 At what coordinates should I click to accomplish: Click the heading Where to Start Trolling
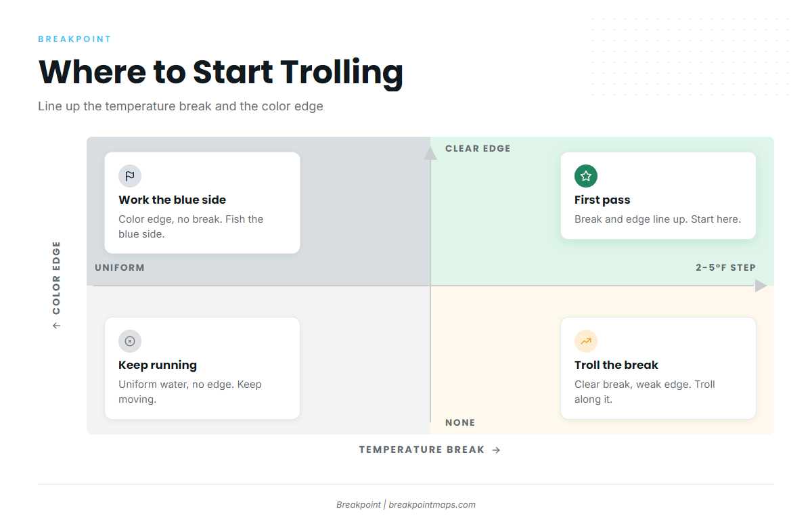click(221, 72)
